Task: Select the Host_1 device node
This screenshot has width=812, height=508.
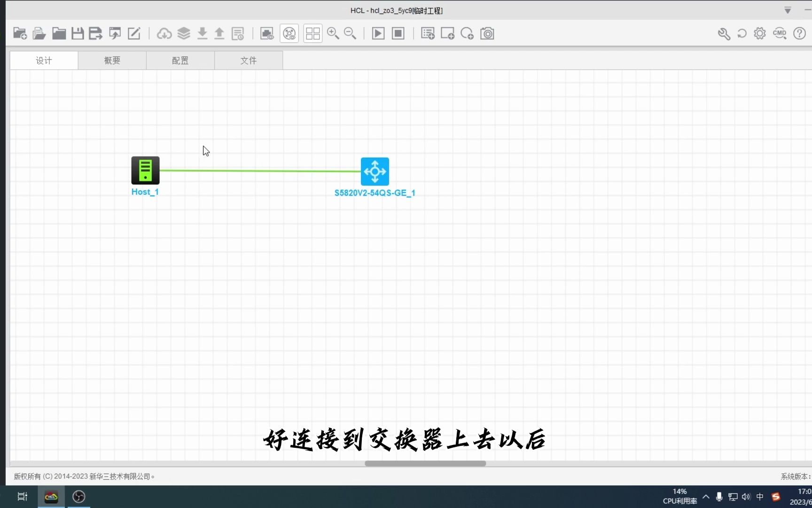Action: point(145,170)
